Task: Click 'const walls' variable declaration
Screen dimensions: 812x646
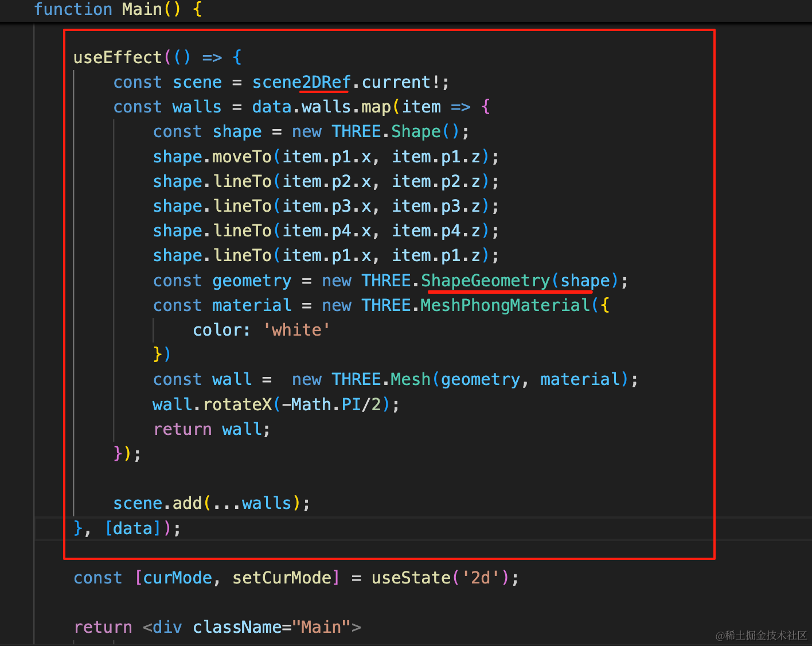Action: [x=167, y=107]
